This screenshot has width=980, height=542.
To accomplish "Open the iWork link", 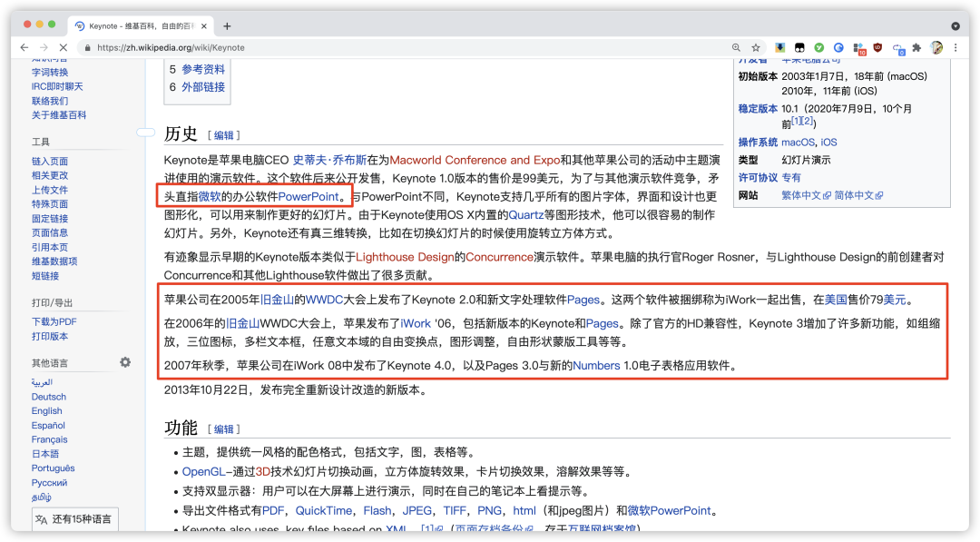I will coord(416,324).
